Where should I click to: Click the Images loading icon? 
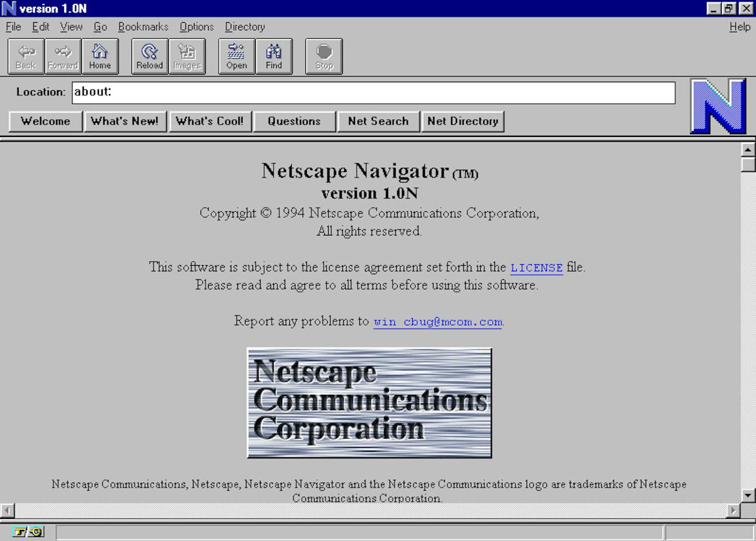(187, 55)
